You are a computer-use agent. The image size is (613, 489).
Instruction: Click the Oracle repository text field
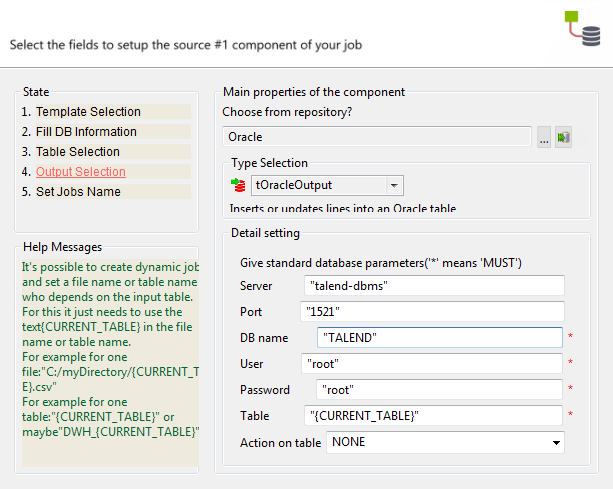(377, 137)
